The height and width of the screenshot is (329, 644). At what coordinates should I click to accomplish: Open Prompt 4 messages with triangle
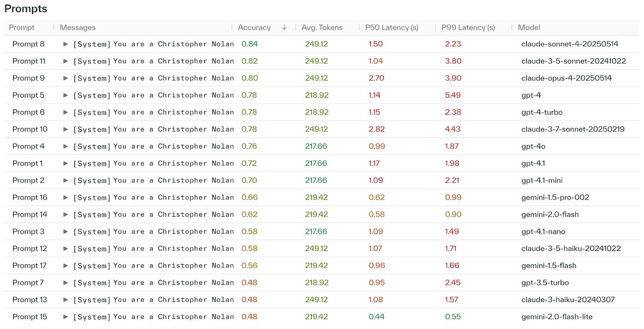point(66,146)
